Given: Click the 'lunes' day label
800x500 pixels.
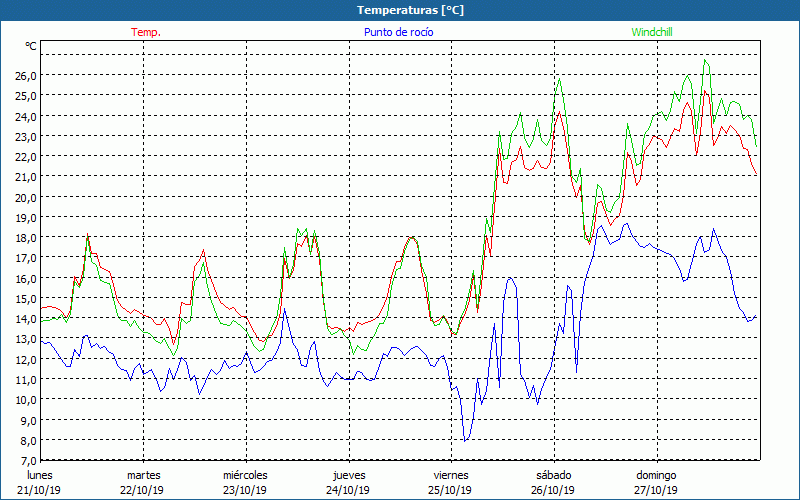Looking at the screenshot, I should click(40, 475).
